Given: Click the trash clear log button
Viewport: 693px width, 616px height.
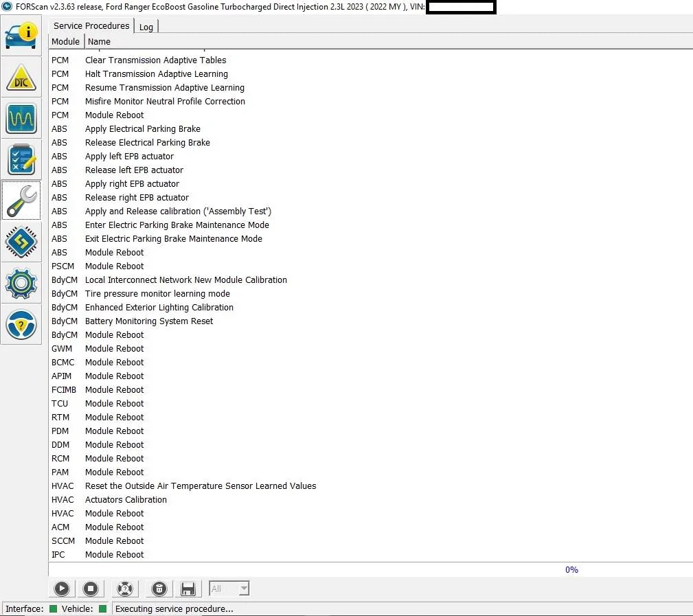Looking at the screenshot, I should [x=159, y=589].
